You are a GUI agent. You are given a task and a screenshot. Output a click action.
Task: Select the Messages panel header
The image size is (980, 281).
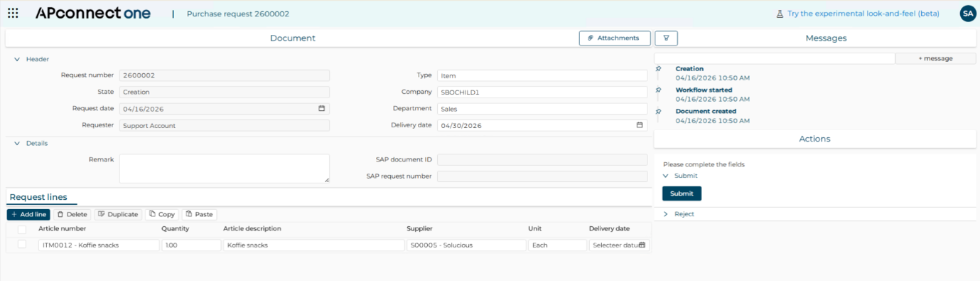(x=826, y=38)
